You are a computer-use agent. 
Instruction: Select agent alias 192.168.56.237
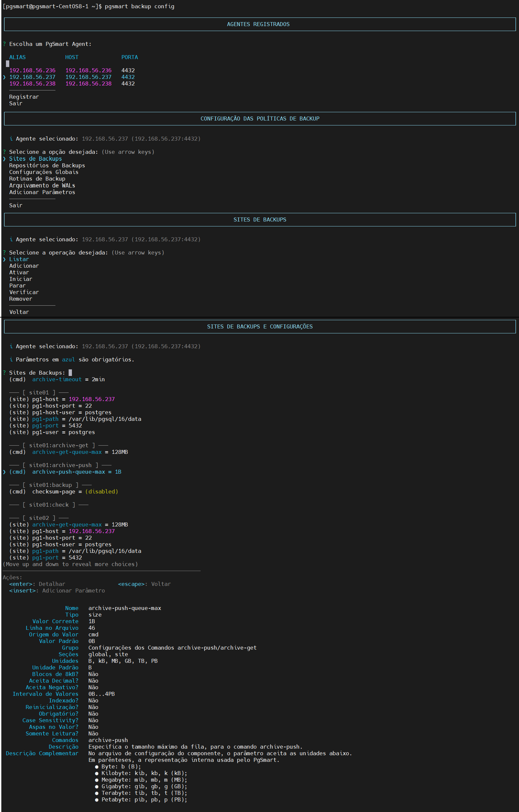(x=32, y=77)
